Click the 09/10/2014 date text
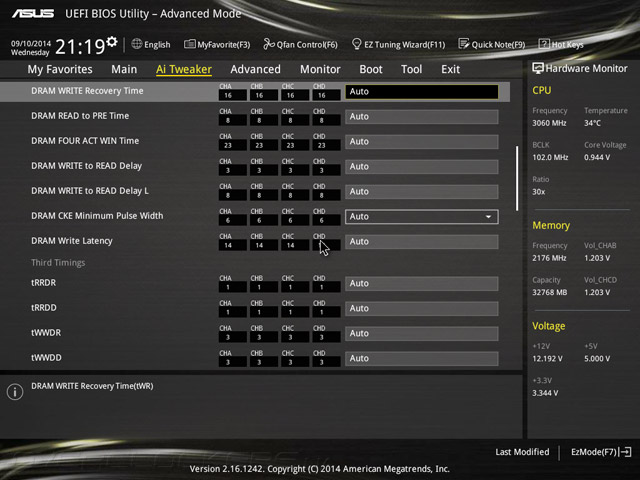 click(x=31, y=43)
